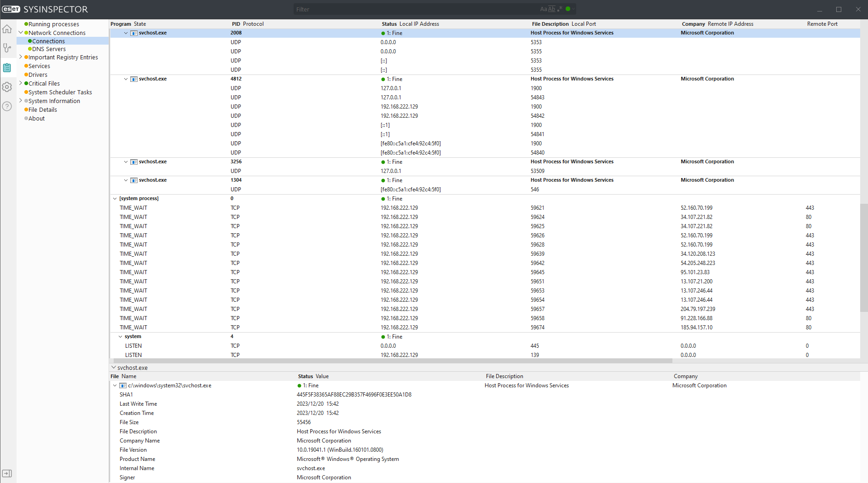Sort by Program column header
This screenshot has height=483, width=868.
[x=121, y=24]
